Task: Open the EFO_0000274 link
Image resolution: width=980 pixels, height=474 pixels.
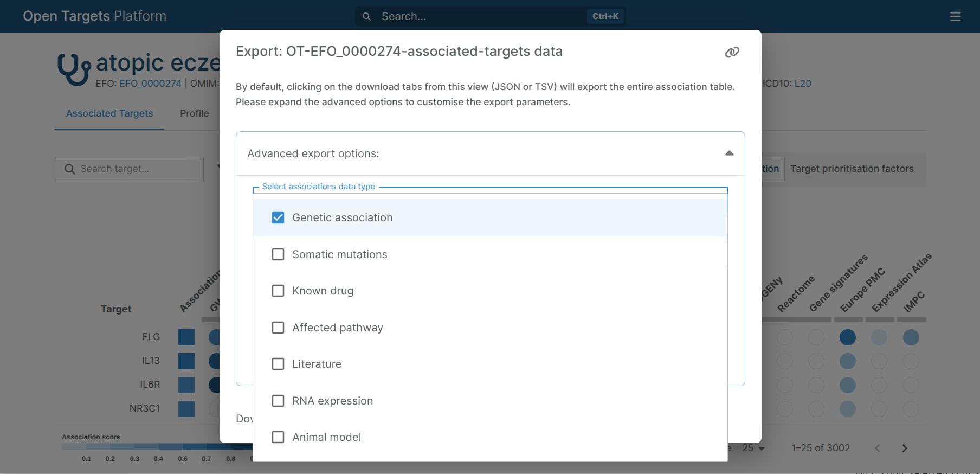Action: coord(150,84)
